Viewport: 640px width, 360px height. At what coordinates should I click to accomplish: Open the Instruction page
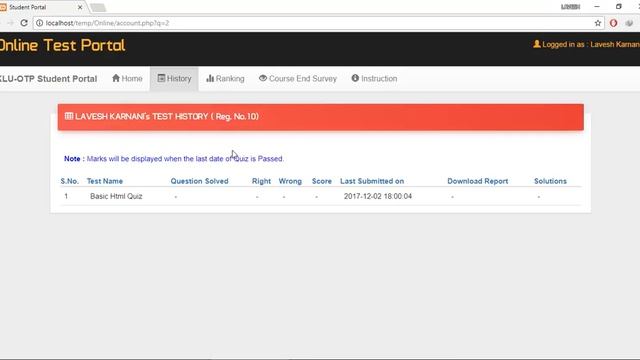pyautogui.click(x=374, y=78)
